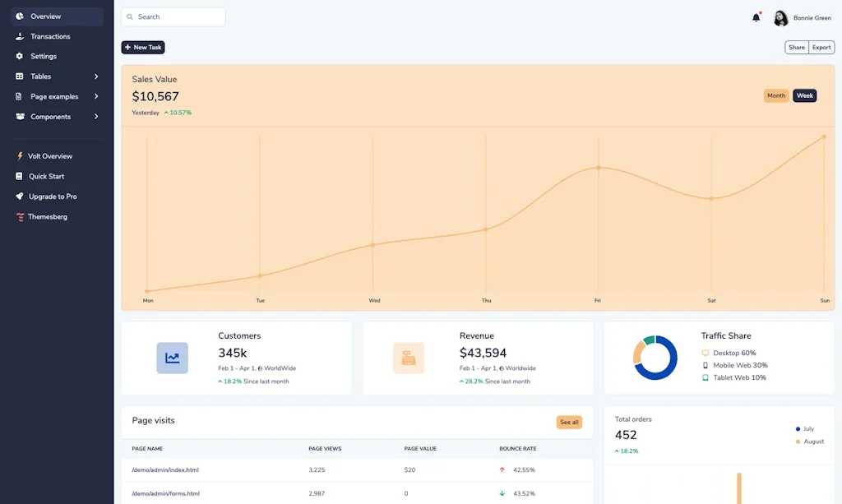Click the notification bell icon
Screen dimensions: 842x504
pos(756,17)
